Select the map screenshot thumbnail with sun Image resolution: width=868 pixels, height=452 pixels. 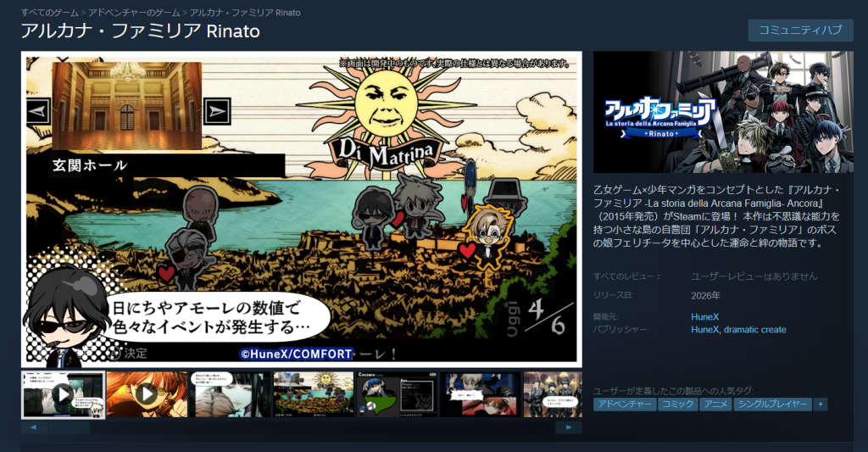(x=312, y=394)
